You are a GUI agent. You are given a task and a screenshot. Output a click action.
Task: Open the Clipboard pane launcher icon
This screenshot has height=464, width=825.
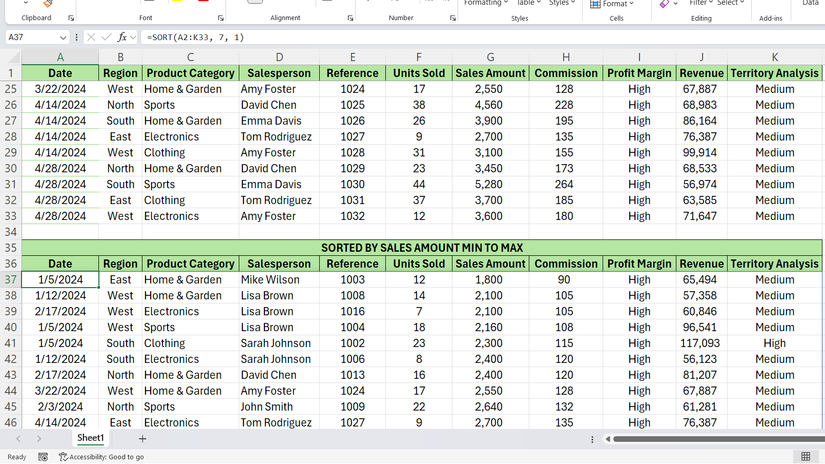[x=71, y=18]
